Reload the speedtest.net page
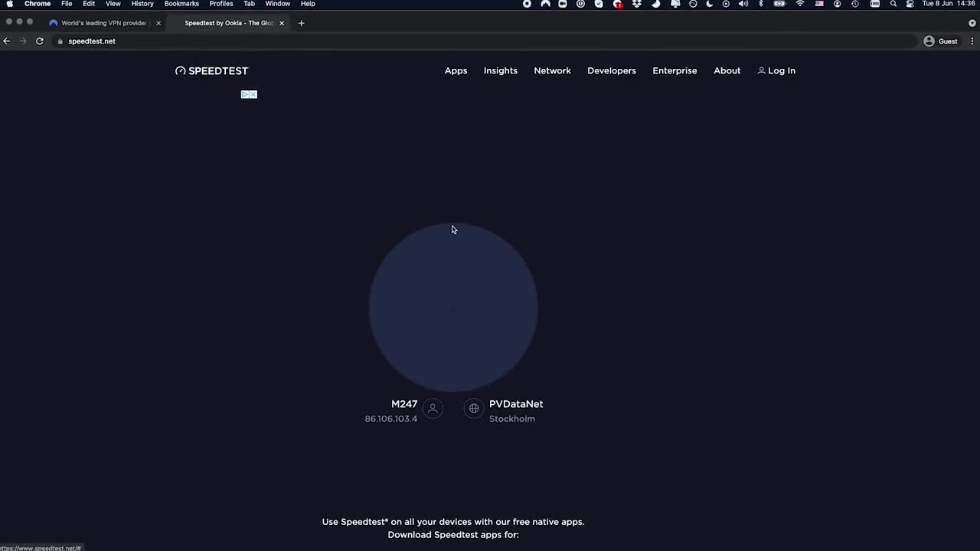The width and height of the screenshot is (980, 551). pyautogui.click(x=40, y=41)
